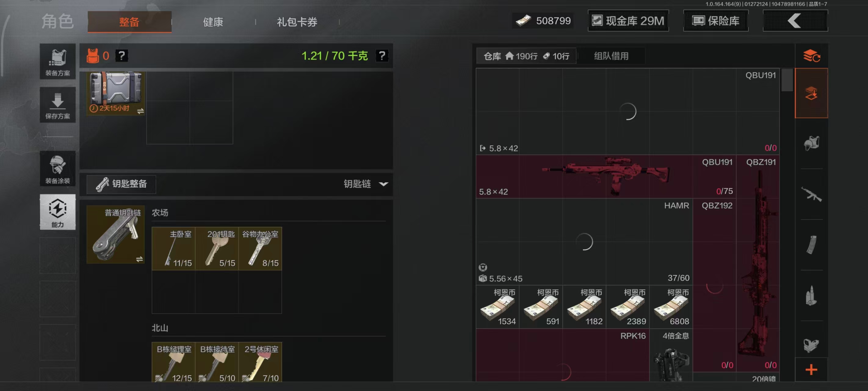This screenshot has height=391, width=868.
Task: Select the 能力 ability icon
Action: (58, 212)
